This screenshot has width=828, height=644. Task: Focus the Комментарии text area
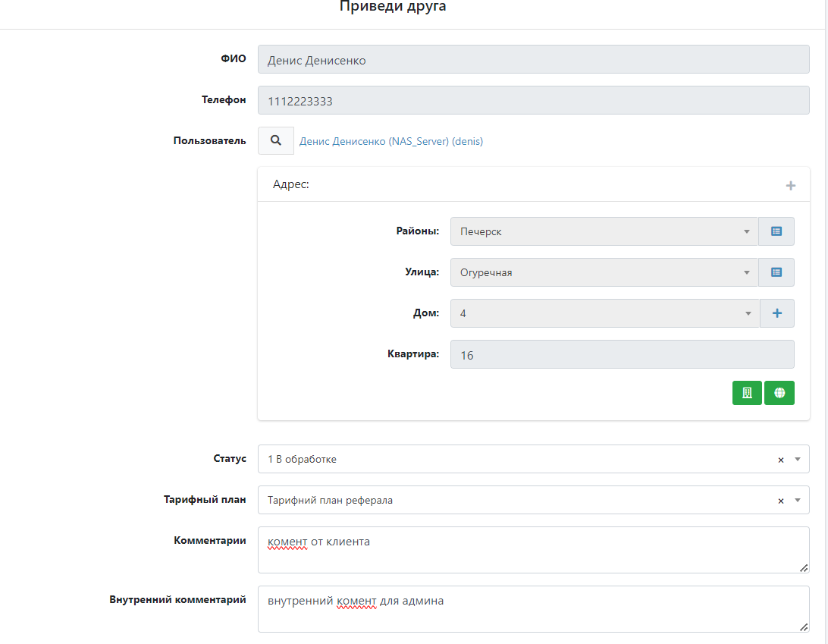[533, 550]
